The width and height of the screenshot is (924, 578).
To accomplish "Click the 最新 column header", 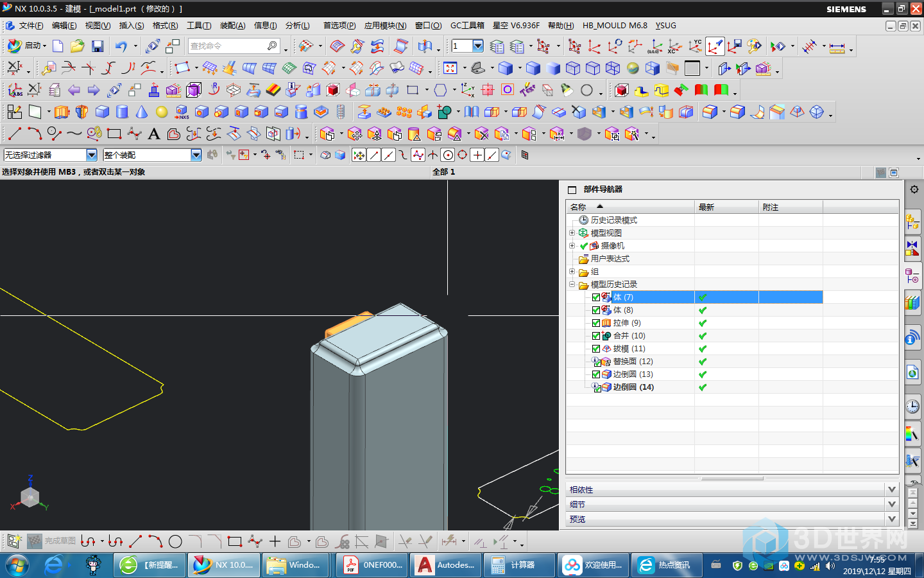I will (x=726, y=207).
